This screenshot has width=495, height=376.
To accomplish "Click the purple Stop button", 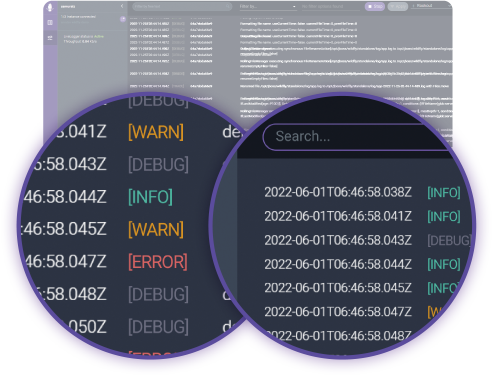I will (375, 6).
